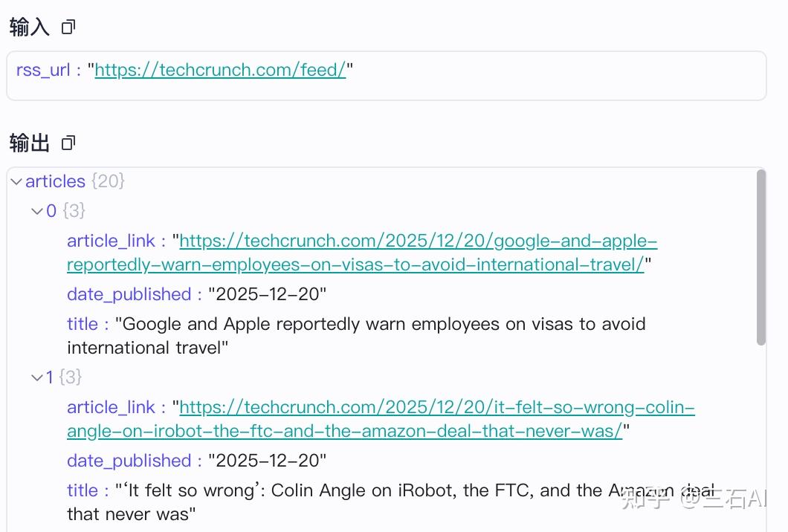
Task: Click the first article's article_link key
Action: (111, 241)
